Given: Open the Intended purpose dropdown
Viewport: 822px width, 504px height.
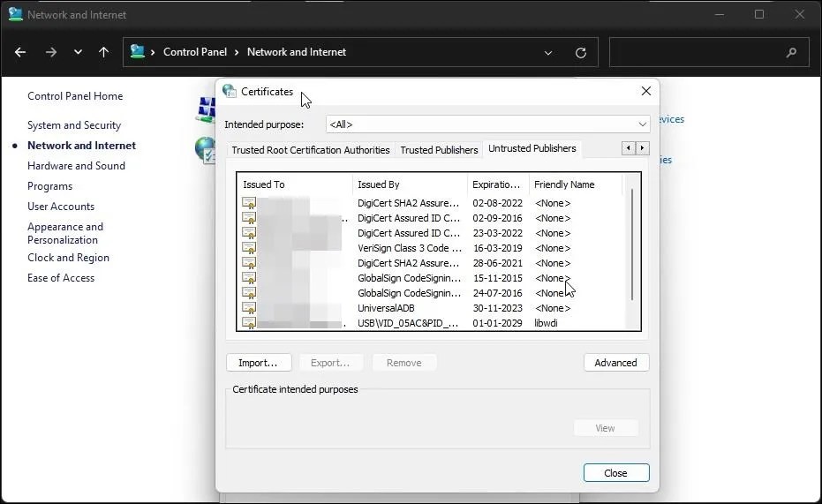Looking at the screenshot, I should 487,124.
